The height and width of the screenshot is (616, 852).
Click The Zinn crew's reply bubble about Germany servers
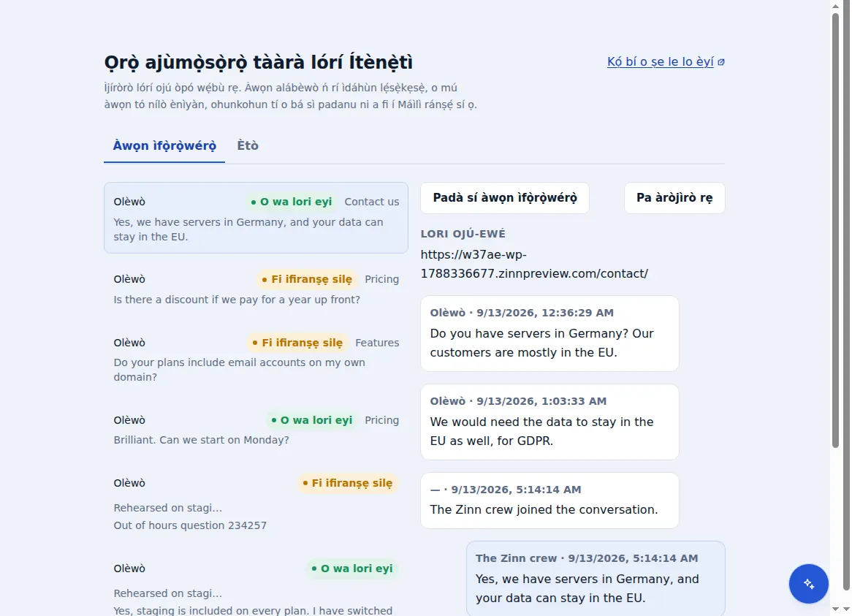pos(596,579)
